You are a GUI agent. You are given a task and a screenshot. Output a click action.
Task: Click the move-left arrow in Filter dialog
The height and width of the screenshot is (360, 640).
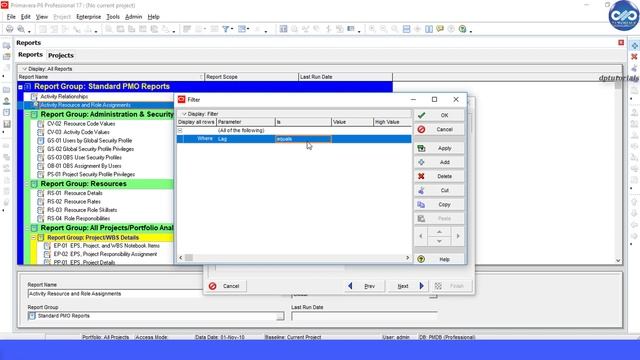420,236
